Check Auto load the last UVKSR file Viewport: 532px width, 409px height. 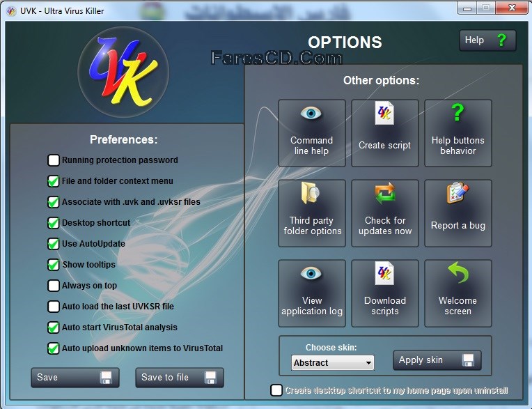[54, 307]
